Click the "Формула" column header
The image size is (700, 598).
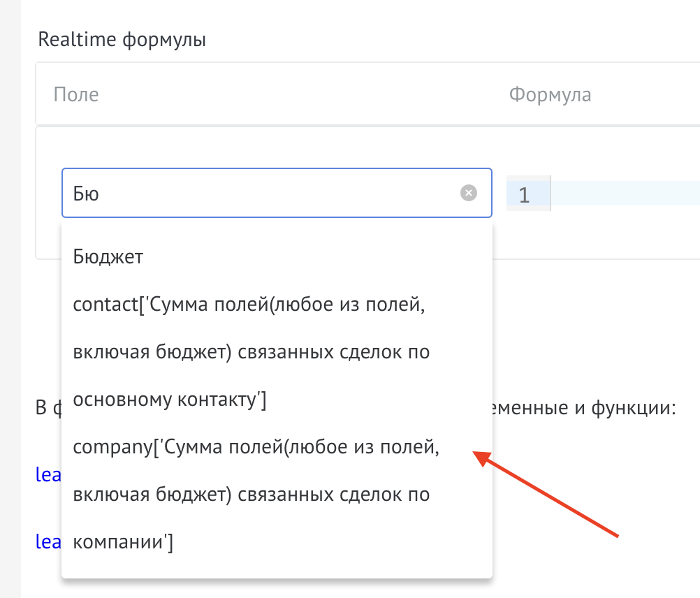(551, 94)
